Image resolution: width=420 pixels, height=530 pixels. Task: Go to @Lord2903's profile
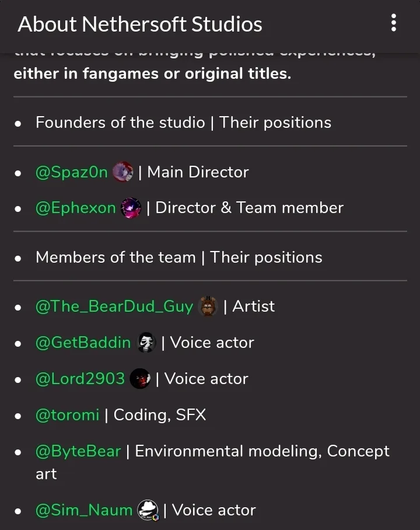point(80,379)
